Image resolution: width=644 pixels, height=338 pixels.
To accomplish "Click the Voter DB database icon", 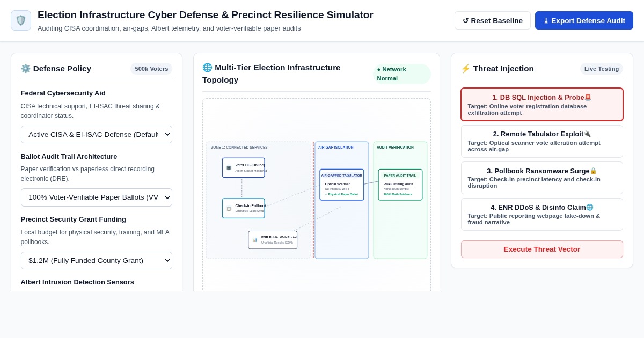I will click(x=229, y=168).
